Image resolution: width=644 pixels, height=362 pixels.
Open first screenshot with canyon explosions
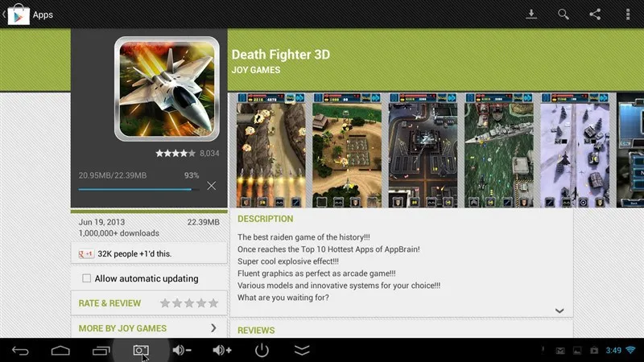(271, 150)
